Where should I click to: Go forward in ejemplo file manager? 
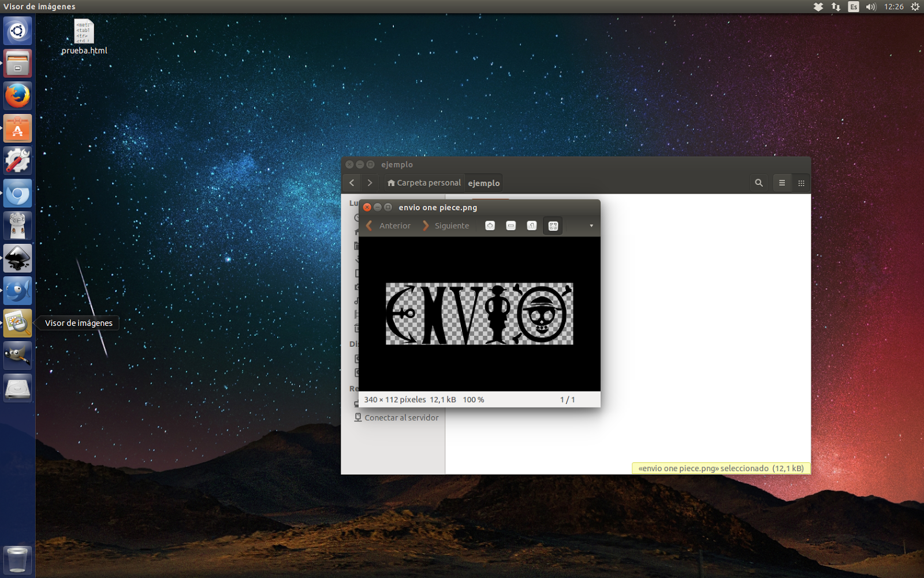(370, 183)
